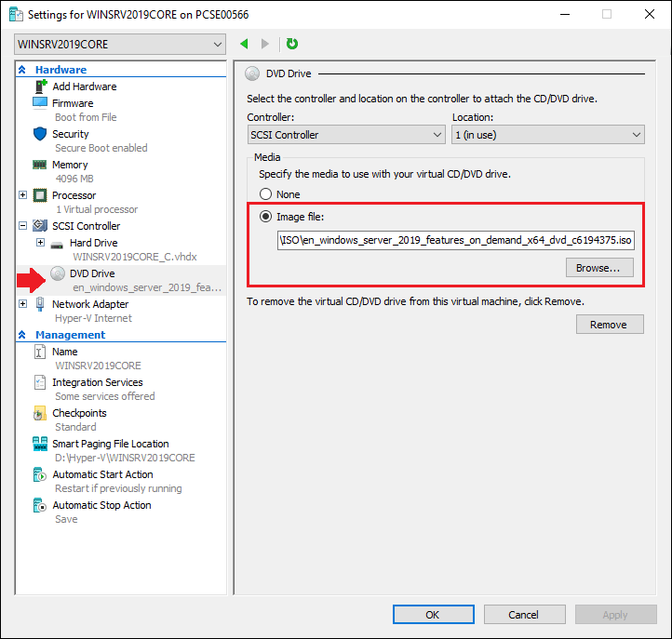Image resolution: width=672 pixels, height=639 pixels.
Task: Click the '1 Virtual processor' text
Action: 97,209
